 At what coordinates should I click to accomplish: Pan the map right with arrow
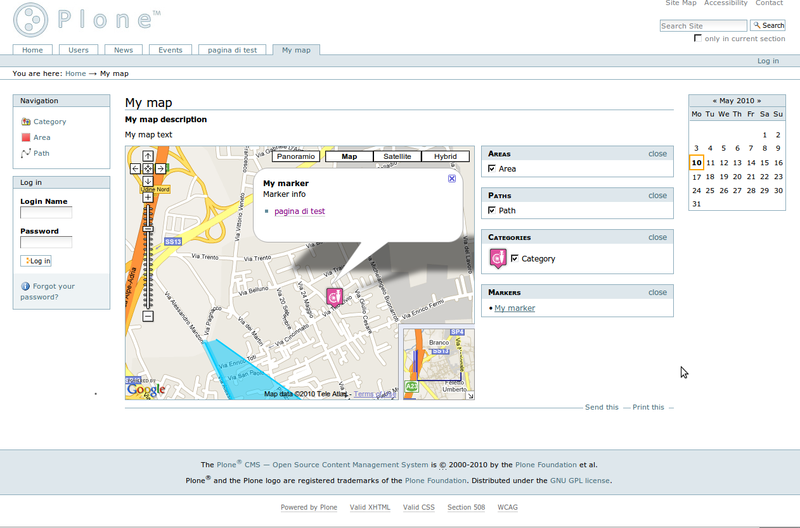[160, 169]
